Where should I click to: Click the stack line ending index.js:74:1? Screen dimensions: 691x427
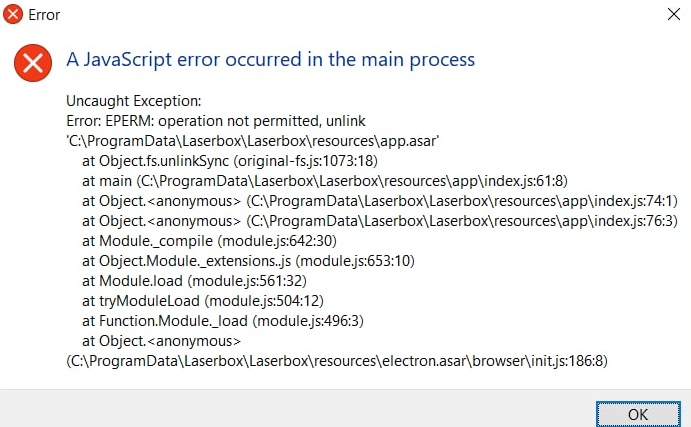click(380, 201)
